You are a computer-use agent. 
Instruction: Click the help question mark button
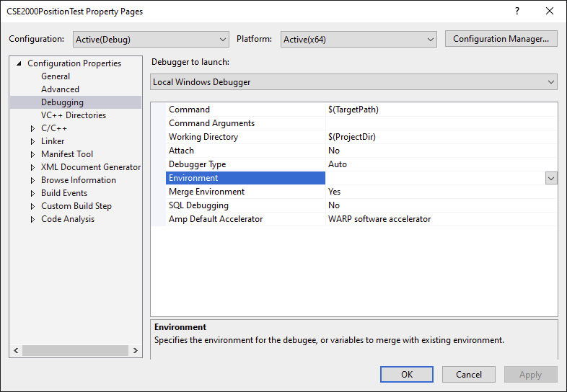pyautogui.click(x=517, y=12)
